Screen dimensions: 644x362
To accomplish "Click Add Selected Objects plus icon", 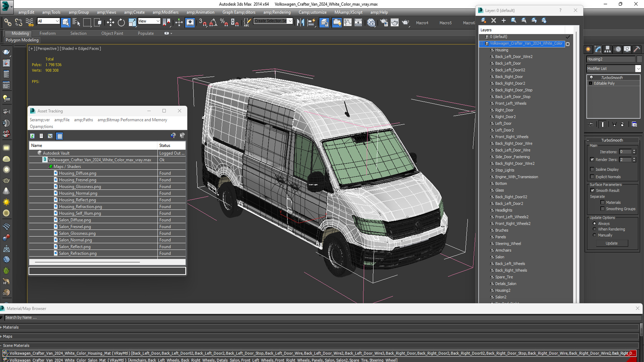I will pyautogui.click(x=504, y=20).
